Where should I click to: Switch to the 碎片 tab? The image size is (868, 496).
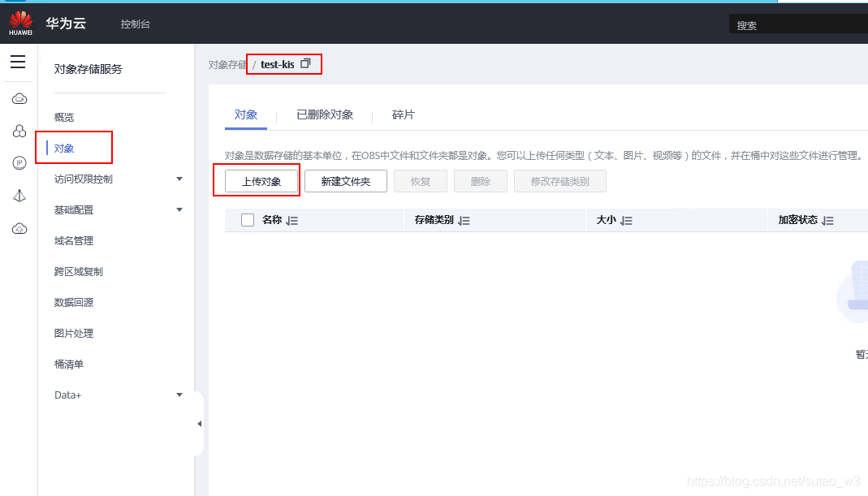403,114
